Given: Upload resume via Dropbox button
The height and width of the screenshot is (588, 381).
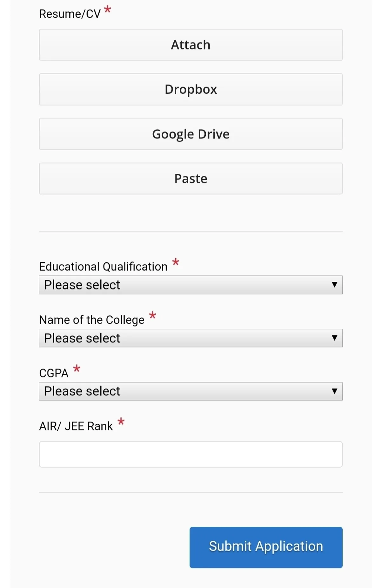Looking at the screenshot, I should click(x=190, y=89).
